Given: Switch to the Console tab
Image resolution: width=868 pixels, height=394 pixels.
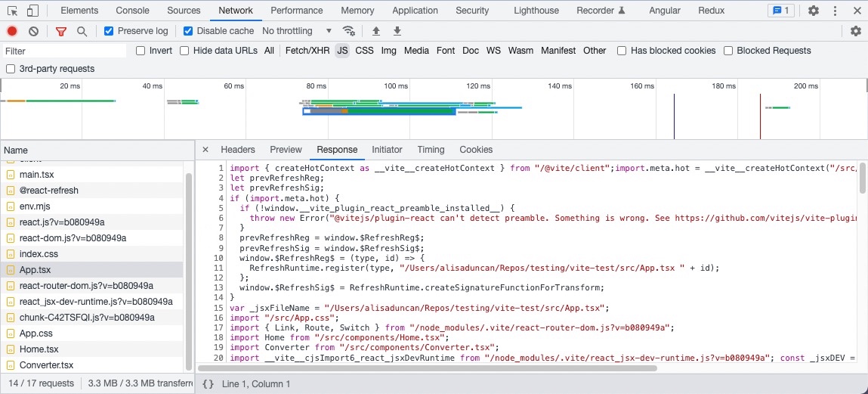Looking at the screenshot, I should click(132, 11).
